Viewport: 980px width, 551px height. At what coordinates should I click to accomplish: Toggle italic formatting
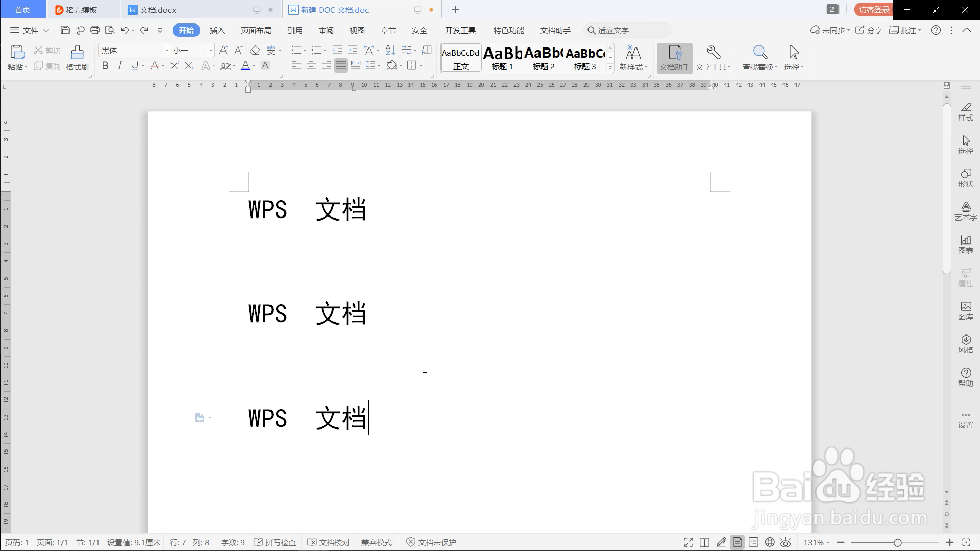[x=119, y=65]
